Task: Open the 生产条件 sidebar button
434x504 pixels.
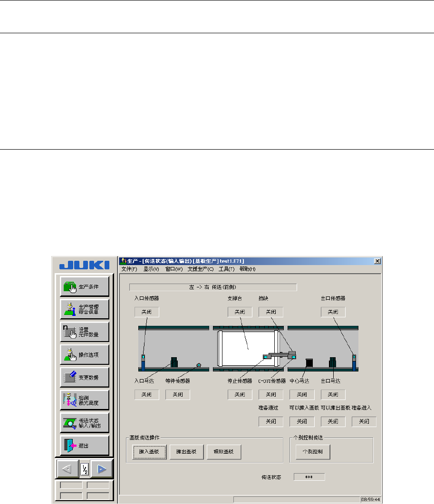Action: pyautogui.click(x=85, y=286)
